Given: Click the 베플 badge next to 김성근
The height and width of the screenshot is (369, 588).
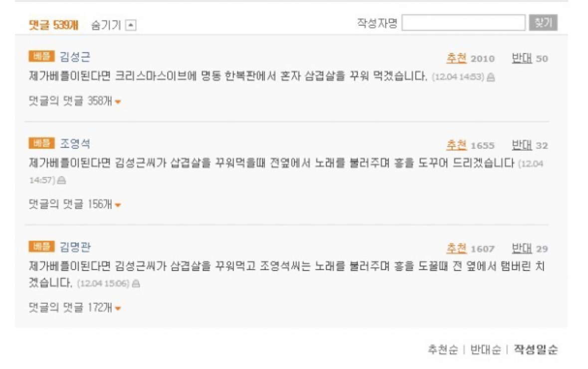Looking at the screenshot, I should 41,56.
